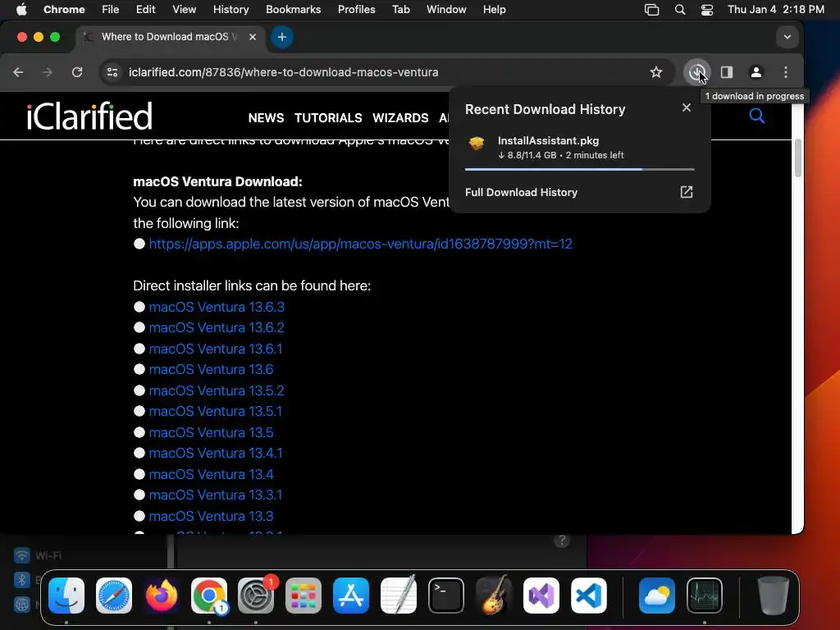Open Chrome three-dot menu
Viewport: 840px width, 630px height.
pos(785,72)
